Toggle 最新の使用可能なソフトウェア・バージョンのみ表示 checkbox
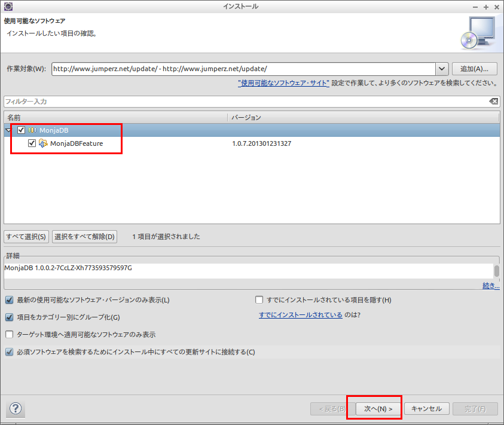The image size is (504, 425). tap(10, 300)
